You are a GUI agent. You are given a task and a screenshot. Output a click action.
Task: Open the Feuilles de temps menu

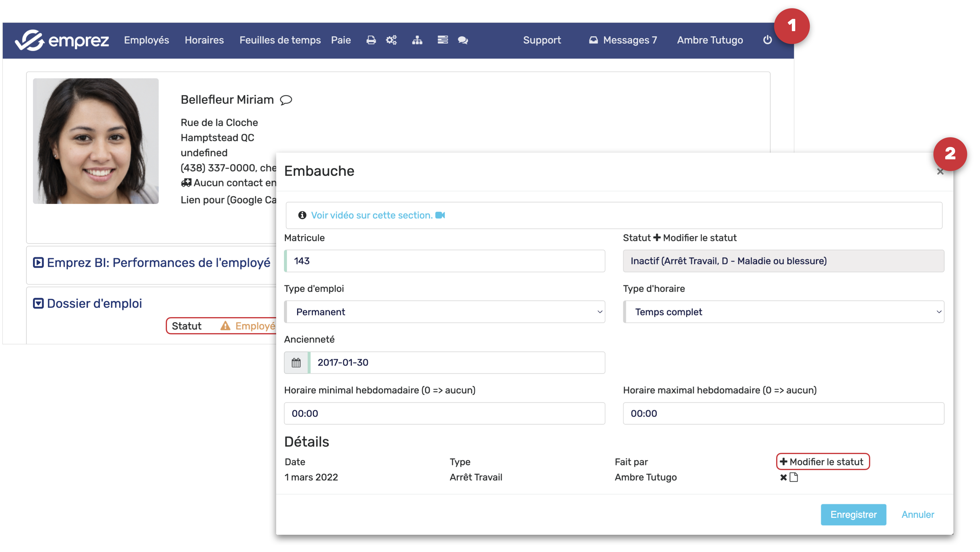[280, 40]
